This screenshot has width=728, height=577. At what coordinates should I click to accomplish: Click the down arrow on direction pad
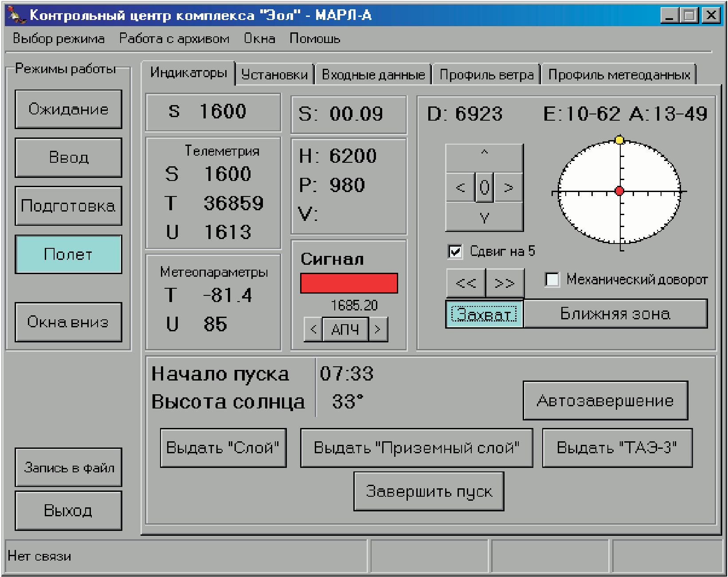tap(484, 217)
